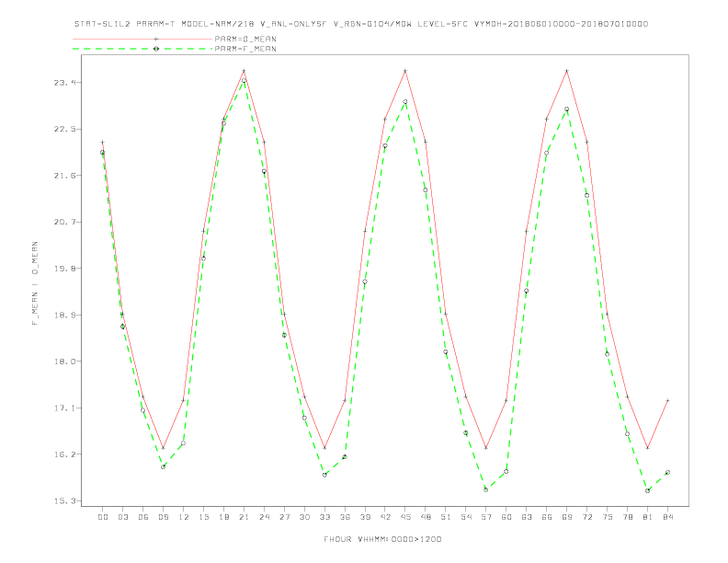Image resolution: width=728 pixels, height=563 pixels.
Task: Click the x-axis forecast hour label 75
Action: [x=607, y=517]
